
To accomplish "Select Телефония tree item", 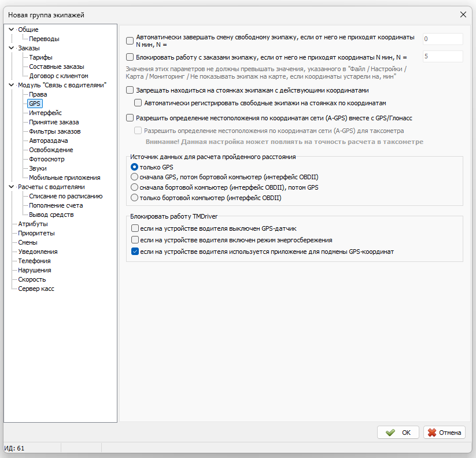I will click(34, 261).
